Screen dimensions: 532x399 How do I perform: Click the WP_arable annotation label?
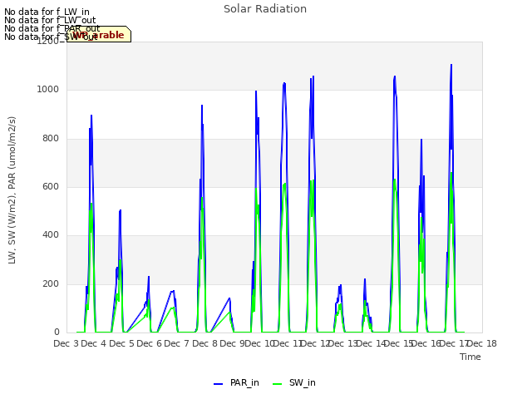pos(99,34)
